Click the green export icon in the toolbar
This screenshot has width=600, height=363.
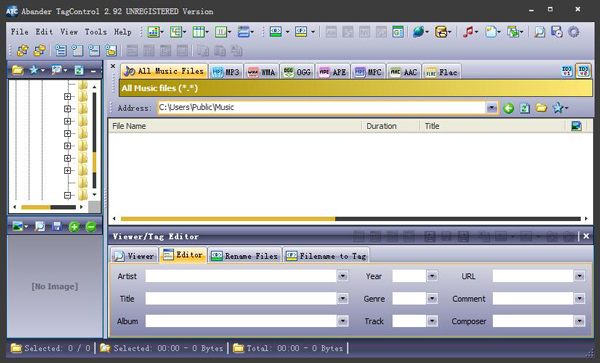click(513, 32)
